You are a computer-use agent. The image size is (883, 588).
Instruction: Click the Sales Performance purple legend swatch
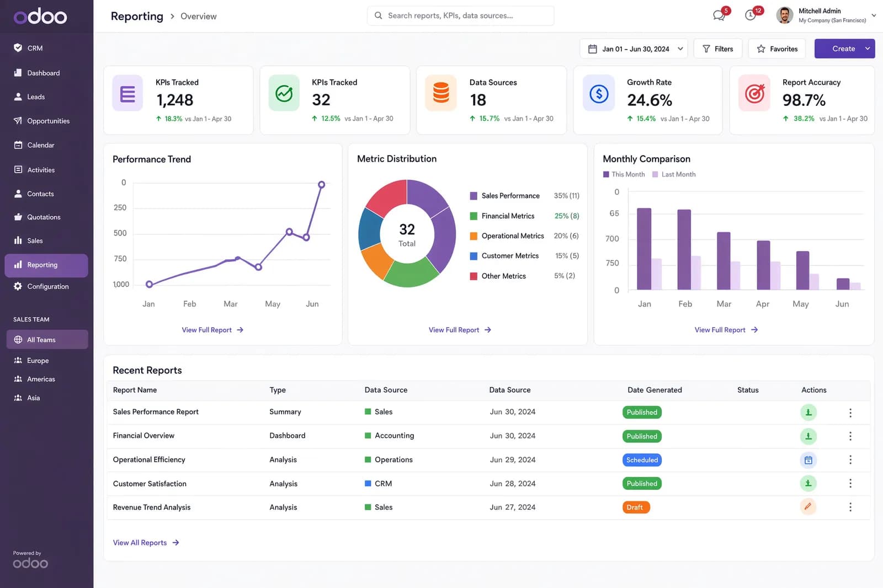(x=474, y=196)
